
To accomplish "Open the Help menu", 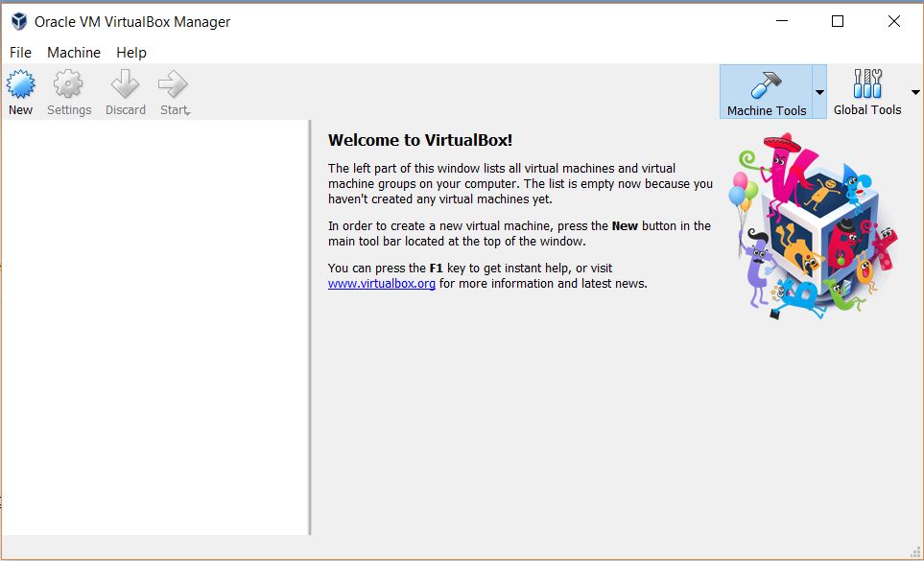I will coord(130,53).
